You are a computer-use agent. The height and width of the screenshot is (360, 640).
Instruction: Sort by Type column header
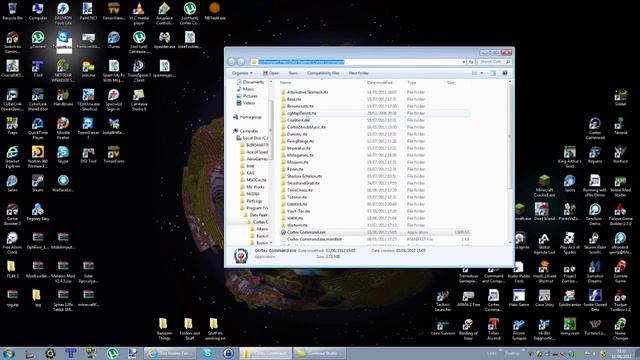(x=411, y=82)
